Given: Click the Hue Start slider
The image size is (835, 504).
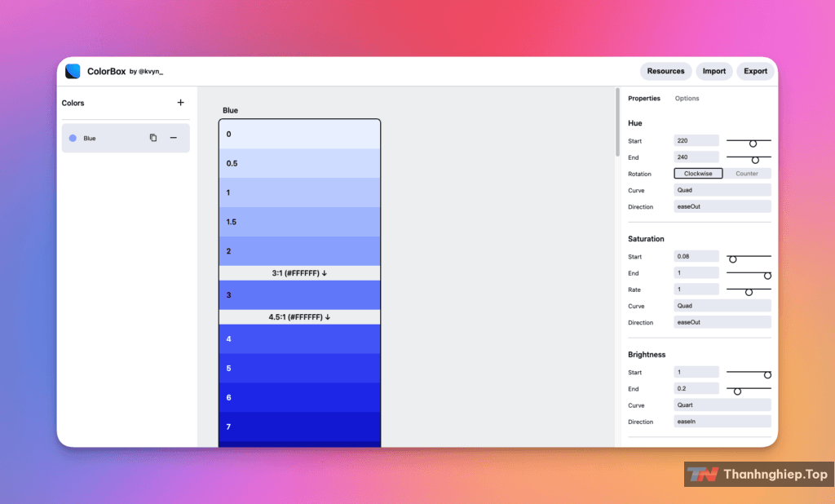Looking at the screenshot, I should [749, 141].
